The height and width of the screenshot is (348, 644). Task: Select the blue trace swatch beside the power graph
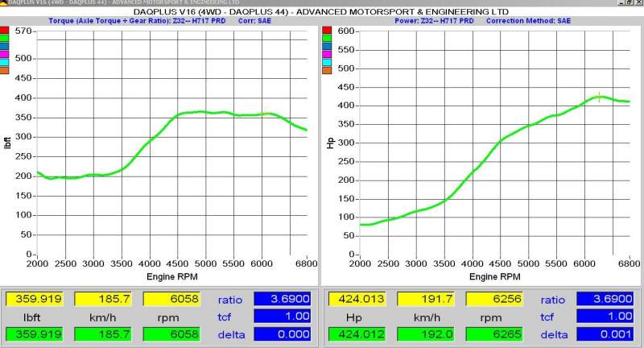327,46
